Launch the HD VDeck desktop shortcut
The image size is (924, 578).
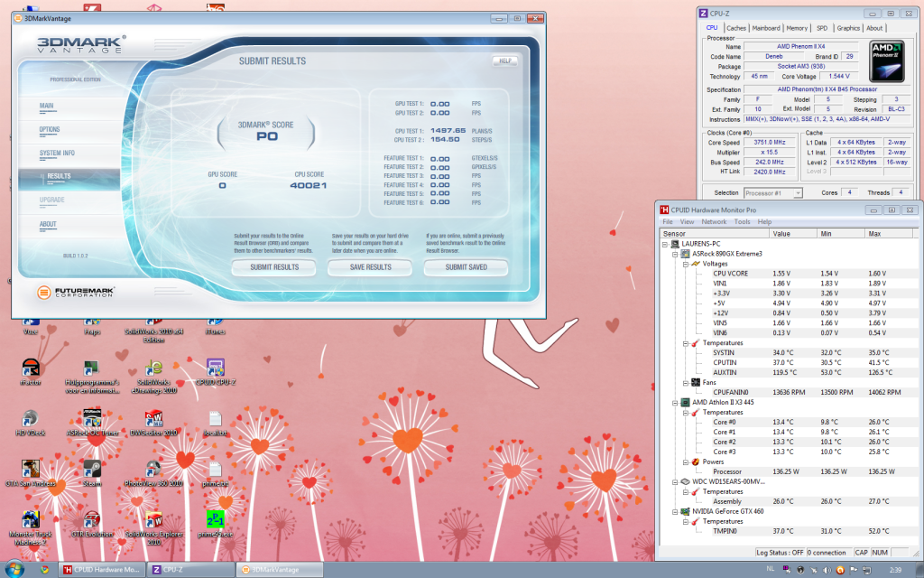coord(30,423)
